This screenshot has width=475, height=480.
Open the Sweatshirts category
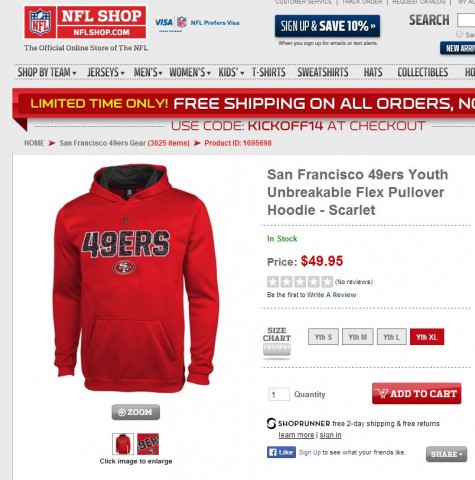[x=323, y=72]
